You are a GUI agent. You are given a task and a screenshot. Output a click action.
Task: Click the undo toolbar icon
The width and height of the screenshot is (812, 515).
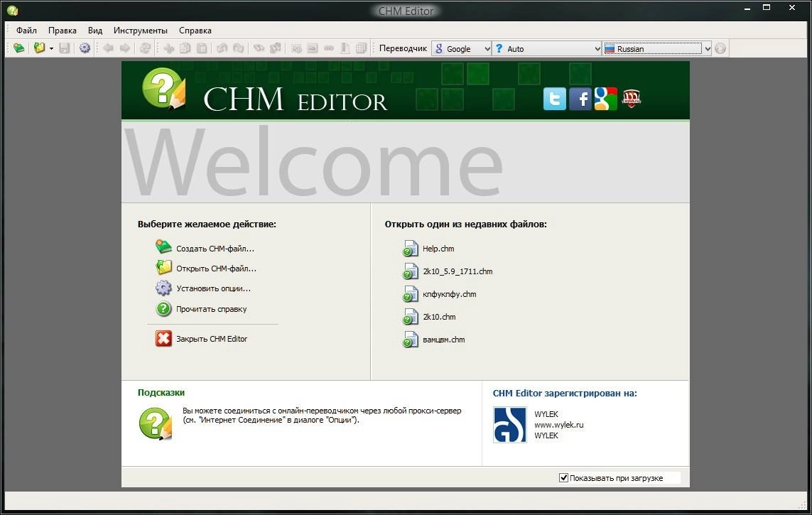tap(222, 48)
